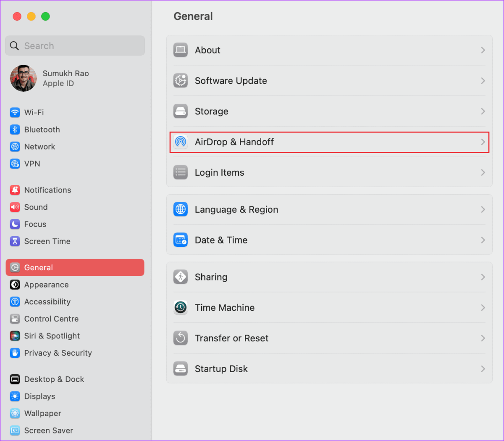Click the About laptop icon
This screenshot has height=441, width=504.
click(x=181, y=50)
